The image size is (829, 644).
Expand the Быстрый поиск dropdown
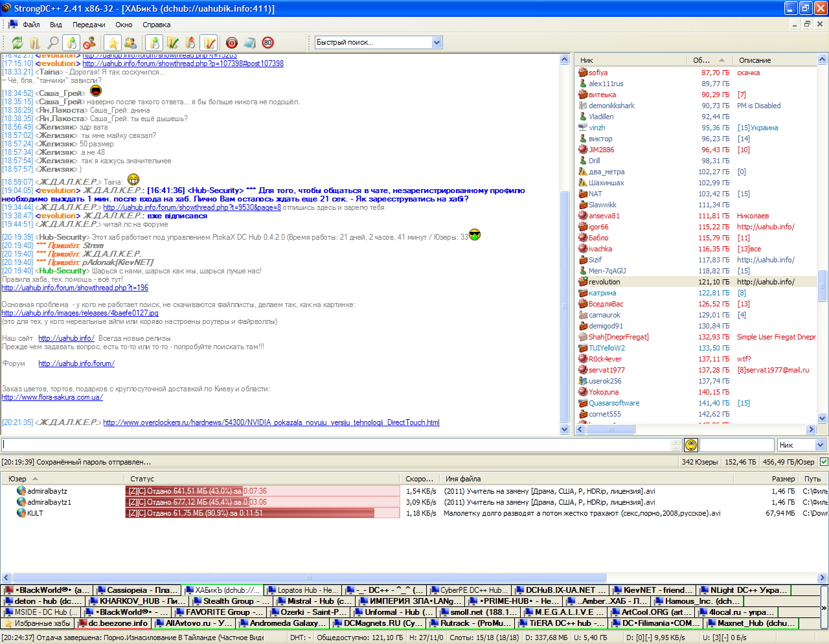(x=437, y=43)
